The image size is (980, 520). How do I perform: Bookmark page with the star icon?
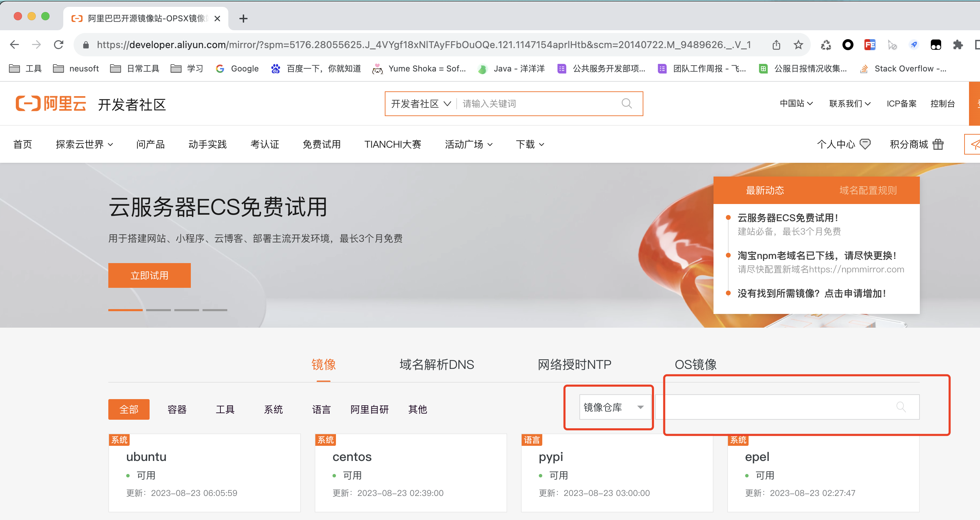798,45
